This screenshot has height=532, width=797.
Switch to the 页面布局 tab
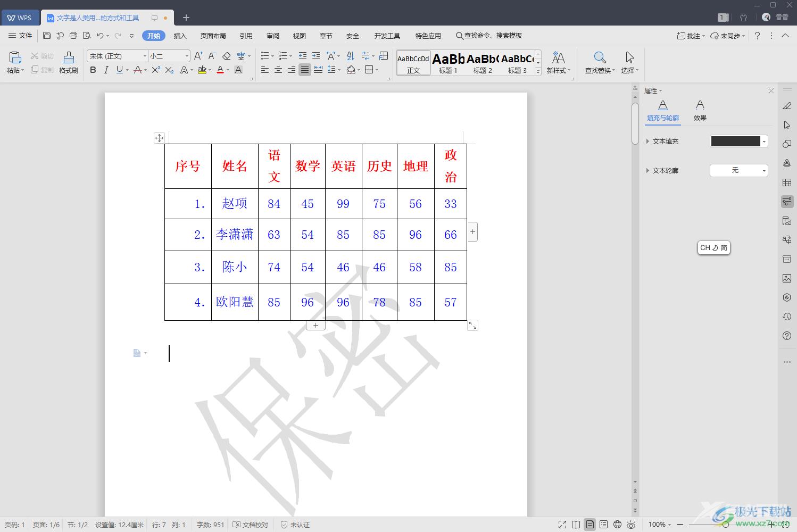point(213,36)
